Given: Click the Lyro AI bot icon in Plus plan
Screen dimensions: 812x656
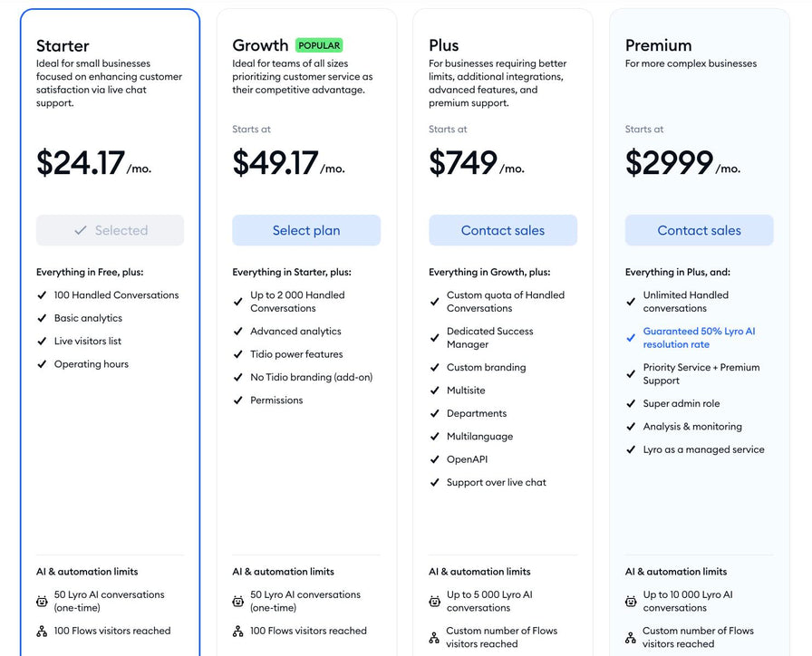Looking at the screenshot, I should (x=434, y=601).
